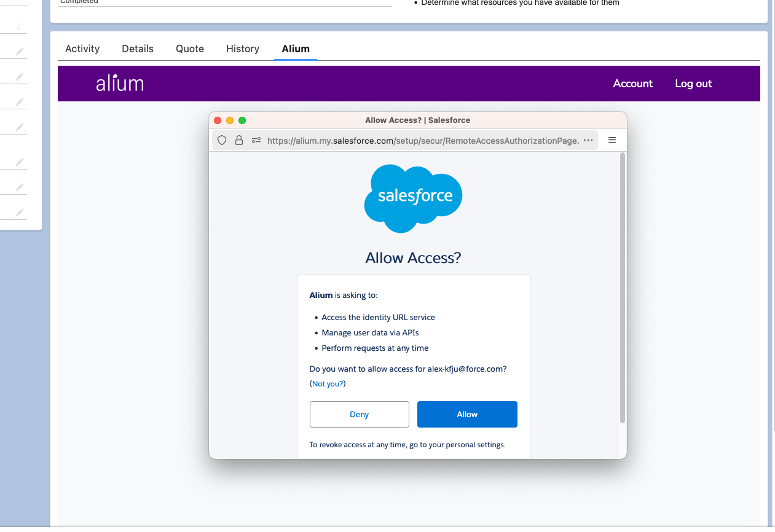The height and width of the screenshot is (532, 775).
Task: Allow access for Alium
Action: click(467, 414)
